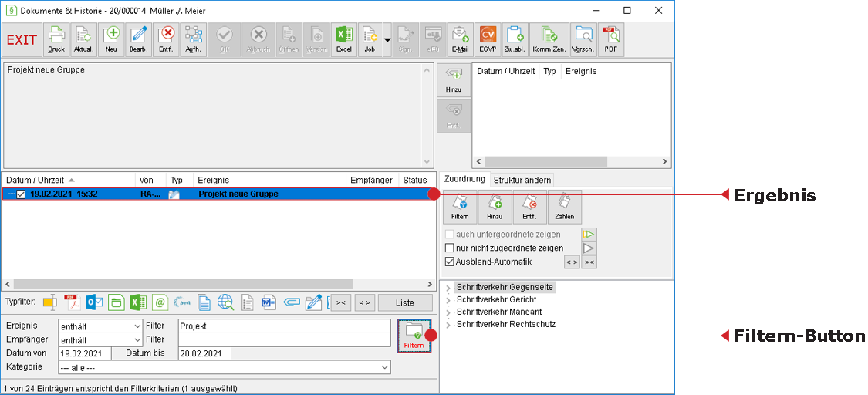Viewport: 868px width, 395px height.
Task: Open the Empfänger enthält dropdown
Action: click(100, 340)
